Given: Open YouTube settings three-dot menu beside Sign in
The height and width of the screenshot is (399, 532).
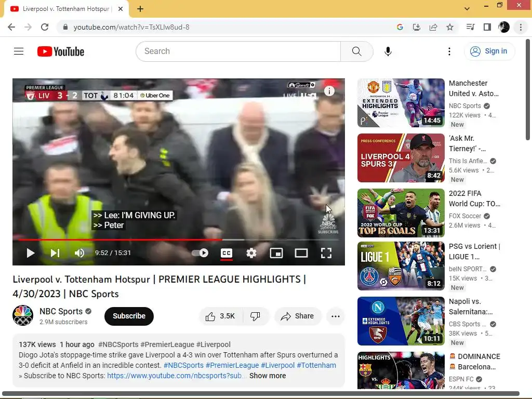Looking at the screenshot, I should pos(449,51).
